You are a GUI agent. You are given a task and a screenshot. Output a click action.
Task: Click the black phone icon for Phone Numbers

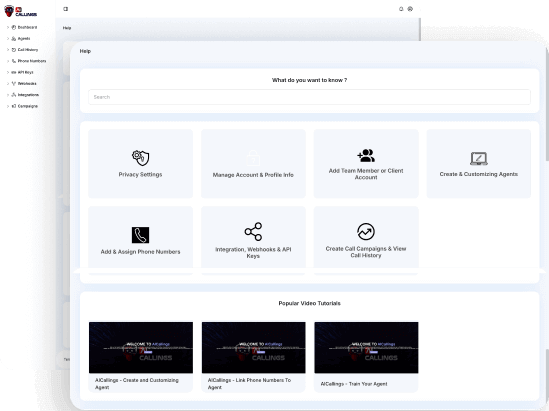tap(140, 235)
